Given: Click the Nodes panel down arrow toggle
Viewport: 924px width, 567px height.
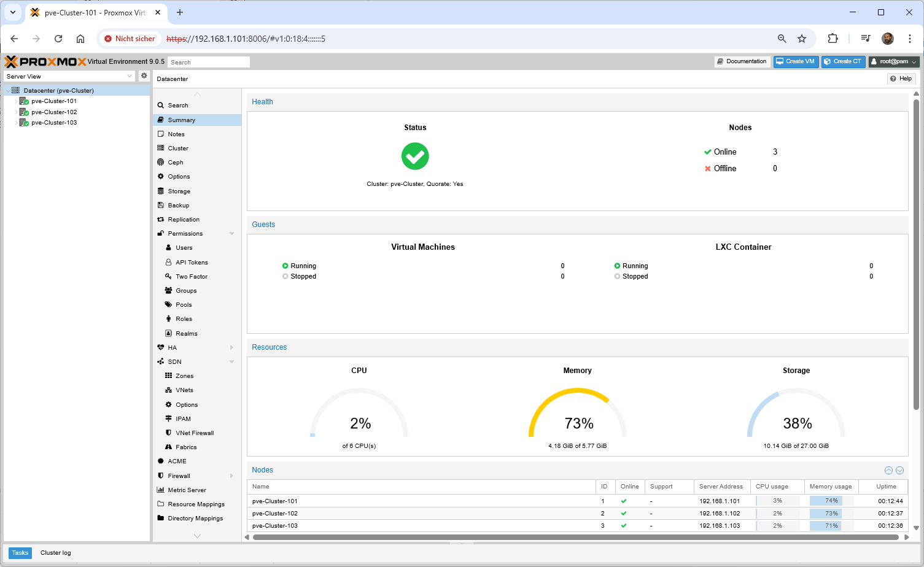Looking at the screenshot, I should tap(899, 470).
